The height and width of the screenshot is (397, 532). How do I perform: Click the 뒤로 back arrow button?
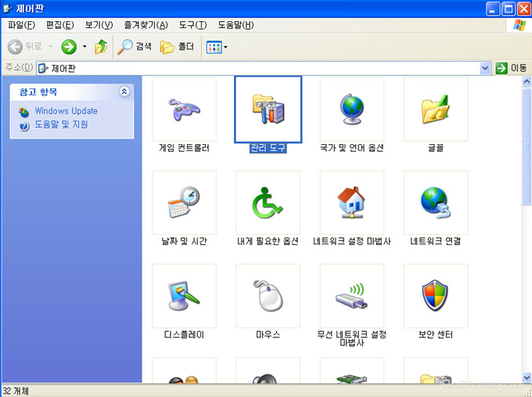pyautogui.click(x=25, y=46)
